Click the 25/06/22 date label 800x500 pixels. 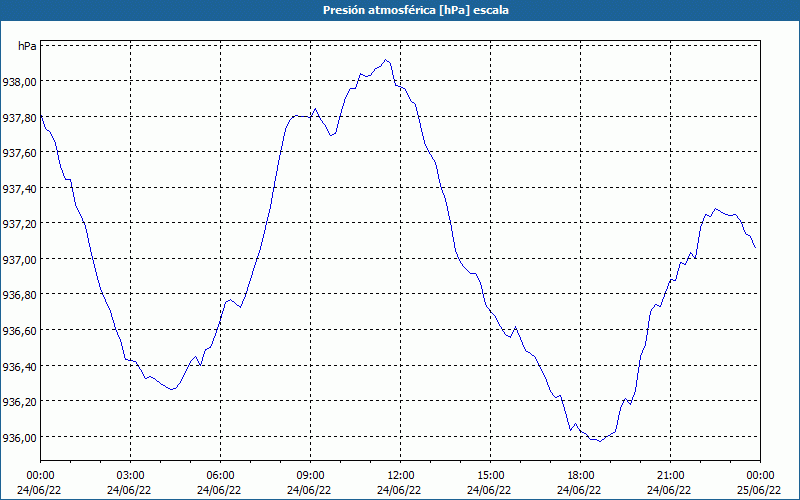(x=760, y=490)
